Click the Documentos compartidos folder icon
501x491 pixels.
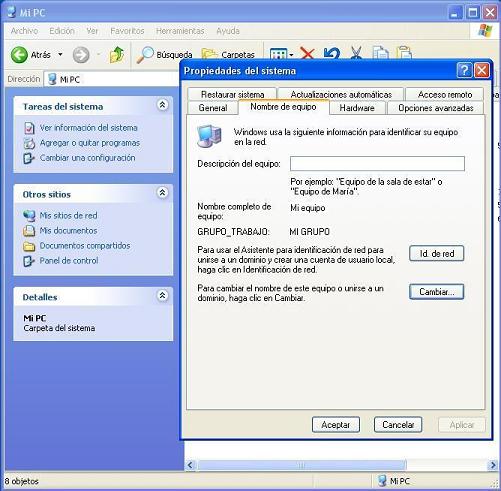tap(29, 247)
